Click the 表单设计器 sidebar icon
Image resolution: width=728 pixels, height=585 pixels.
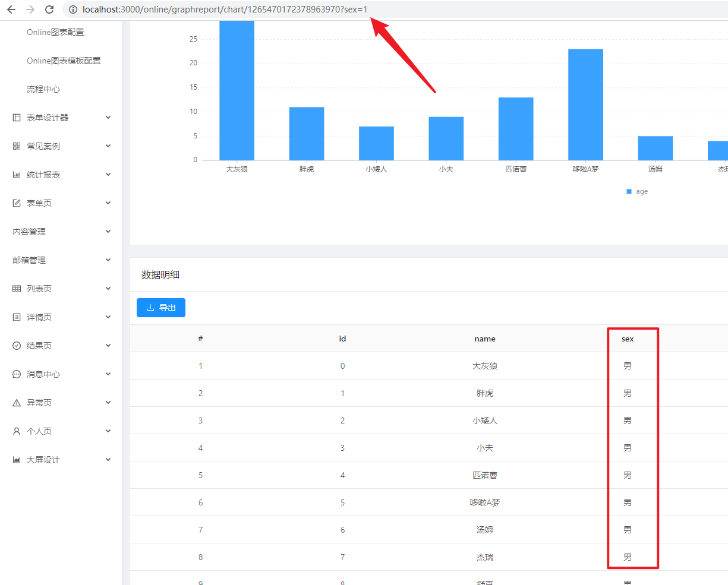[x=17, y=118]
